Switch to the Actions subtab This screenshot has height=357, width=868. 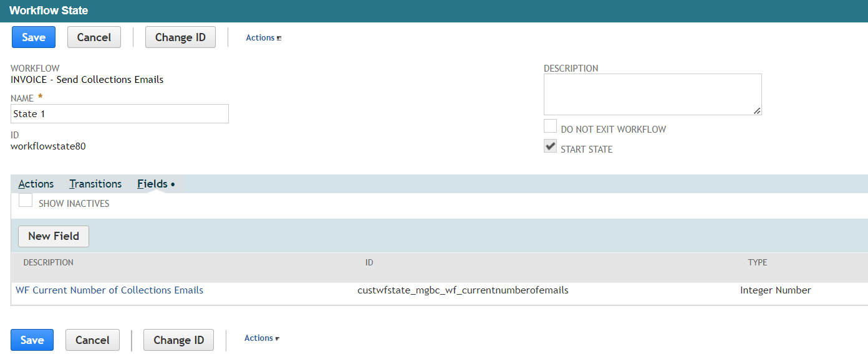[36, 184]
